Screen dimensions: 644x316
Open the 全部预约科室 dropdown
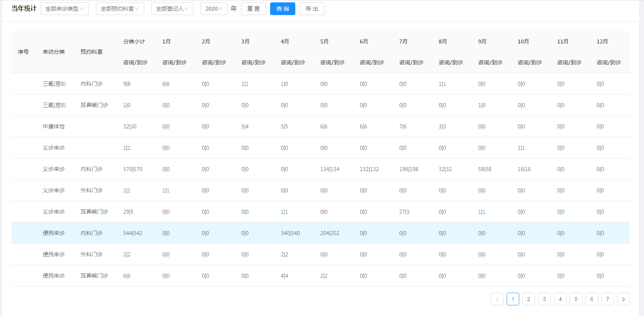pyautogui.click(x=120, y=9)
